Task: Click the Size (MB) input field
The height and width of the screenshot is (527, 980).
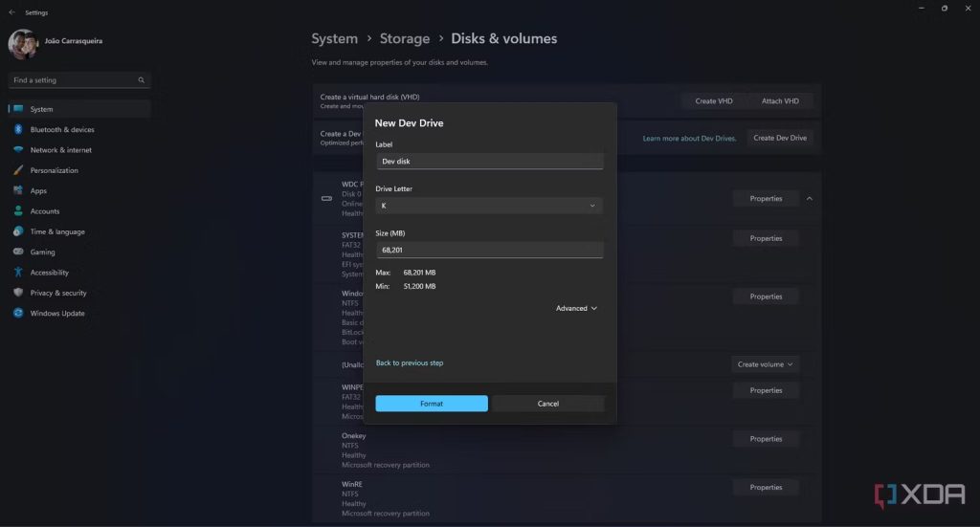Action: [489, 250]
